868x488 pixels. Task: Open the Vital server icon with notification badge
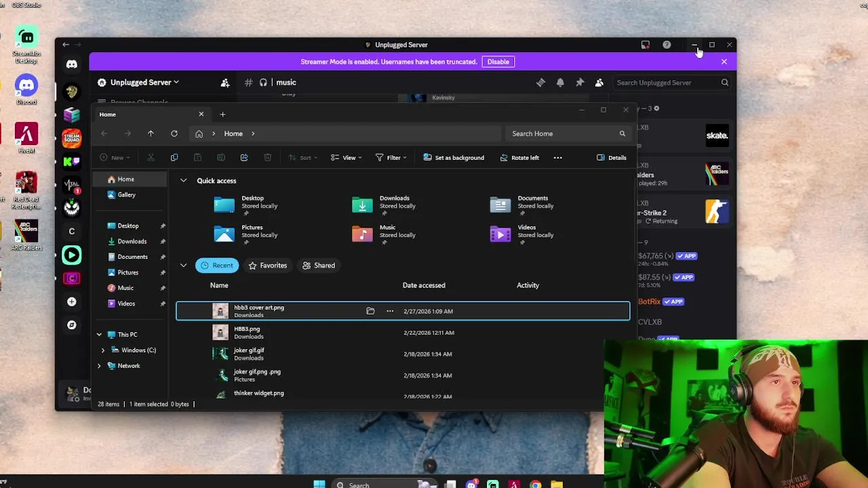(x=71, y=184)
